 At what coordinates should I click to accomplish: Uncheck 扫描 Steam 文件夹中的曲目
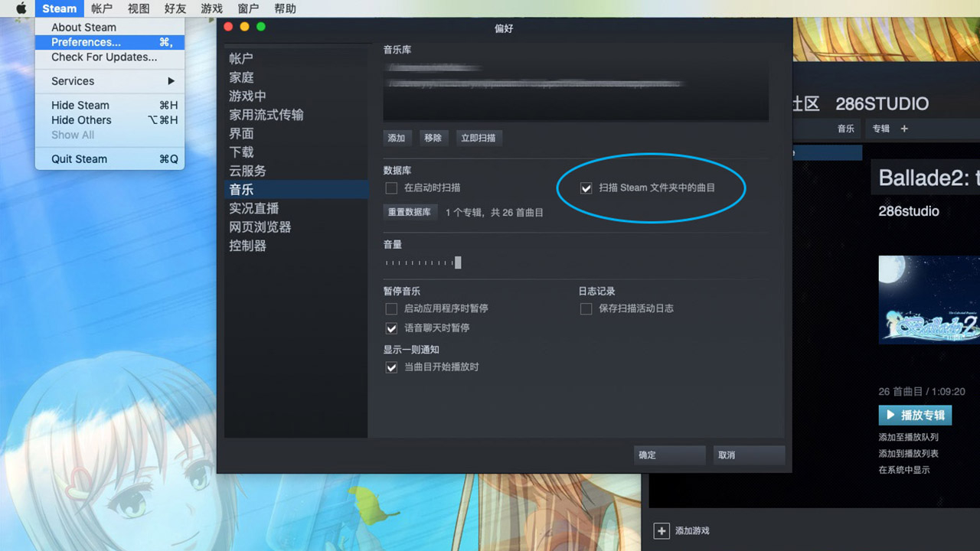pyautogui.click(x=585, y=188)
